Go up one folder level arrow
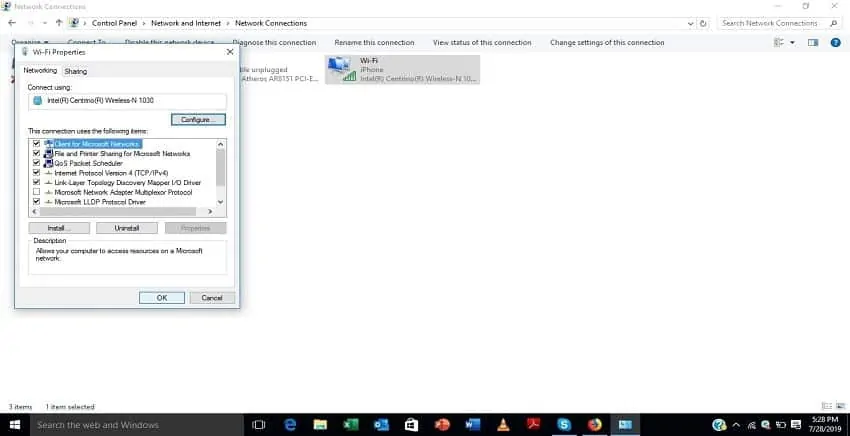850x436 pixels. pyautogui.click(x=59, y=23)
